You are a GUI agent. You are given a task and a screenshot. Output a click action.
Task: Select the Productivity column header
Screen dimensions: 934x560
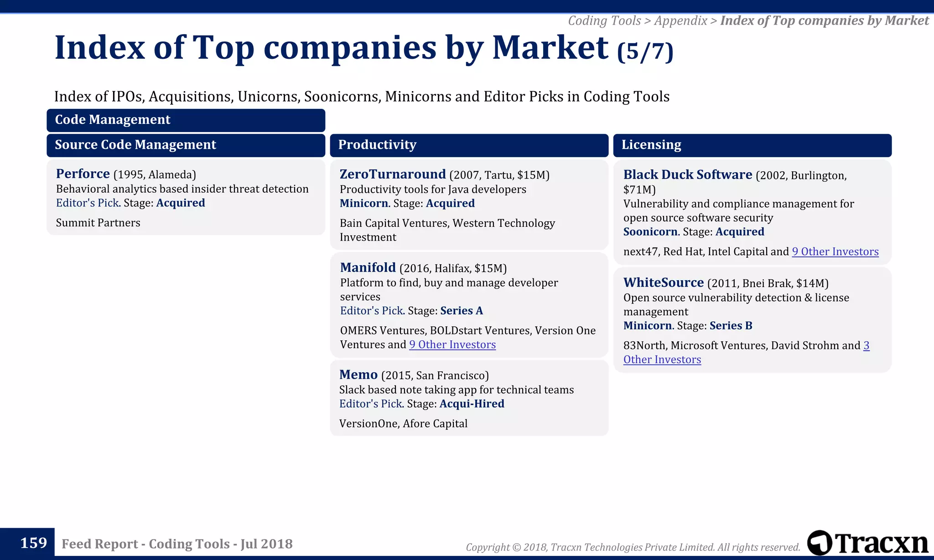point(469,145)
